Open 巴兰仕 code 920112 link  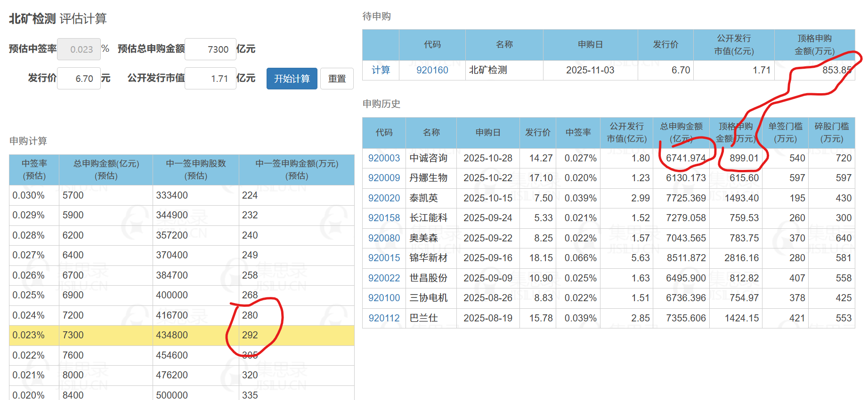click(x=384, y=318)
